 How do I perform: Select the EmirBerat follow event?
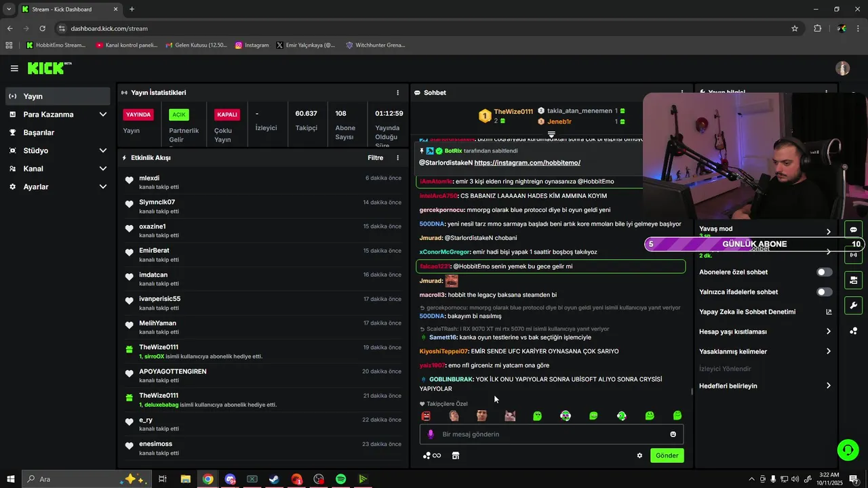click(262, 255)
